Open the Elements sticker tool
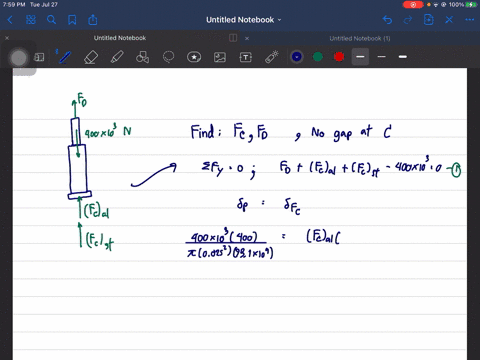Image resolution: width=480 pixels, height=360 pixels. point(194,57)
